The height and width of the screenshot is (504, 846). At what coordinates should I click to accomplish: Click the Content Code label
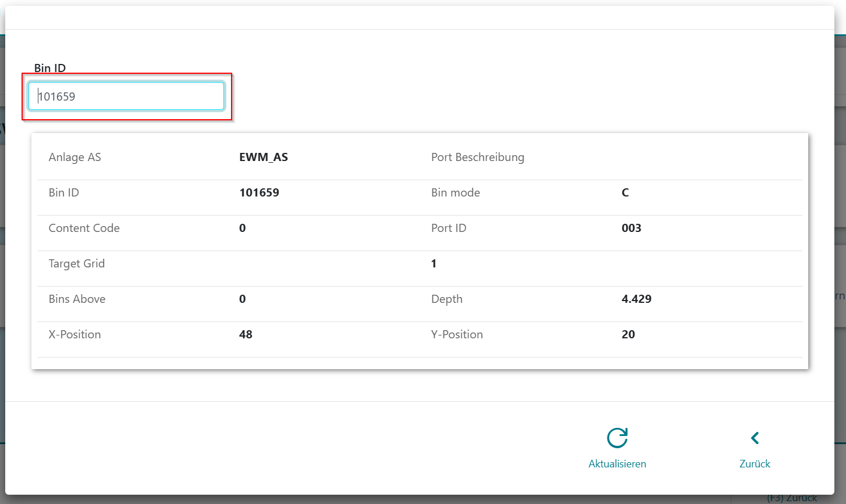point(84,228)
